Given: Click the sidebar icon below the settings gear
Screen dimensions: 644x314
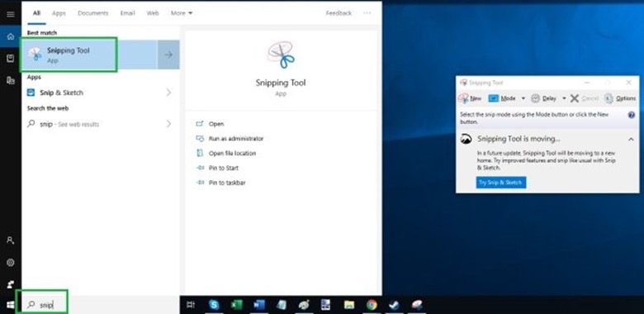Looking at the screenshot, I should pyautogui.click(x=11, y=284).
